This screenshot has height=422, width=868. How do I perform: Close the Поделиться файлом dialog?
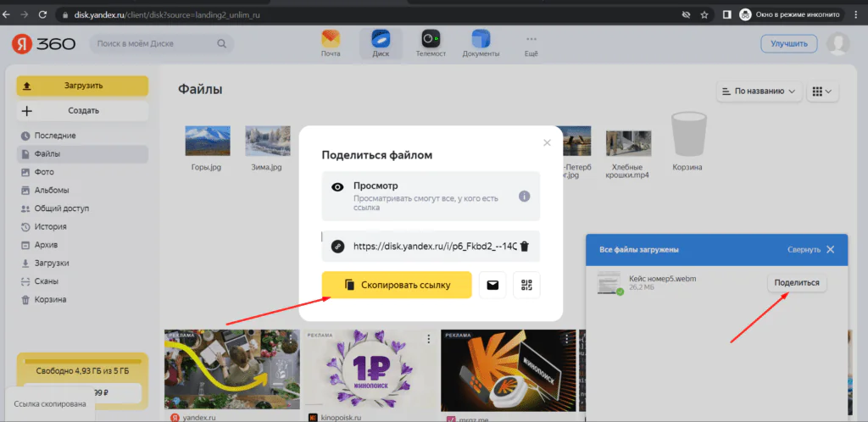[547, 142]
